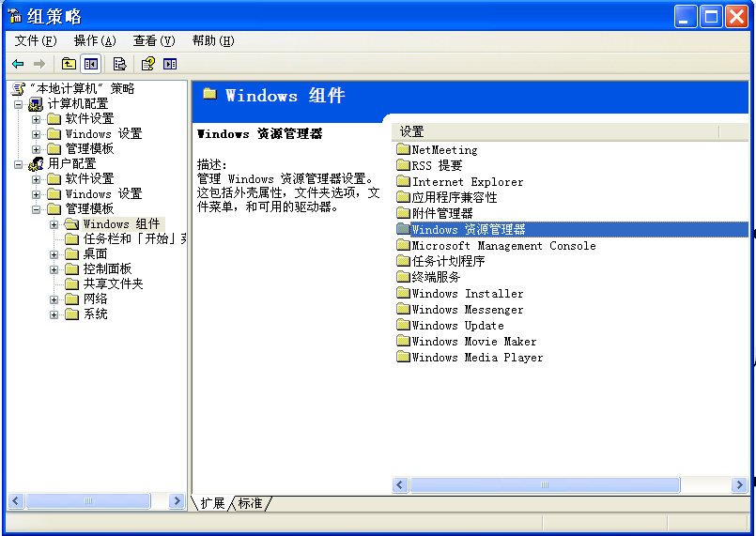
Task: Expand the 系统 tree node
Action: pyautogui.click(x=54, y=314)
